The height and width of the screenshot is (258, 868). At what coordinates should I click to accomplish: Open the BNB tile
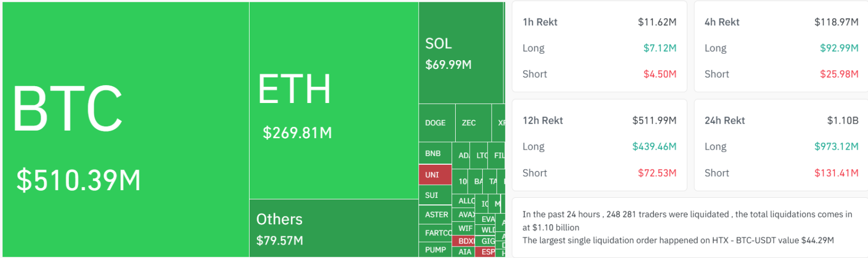tap(435, 153)
